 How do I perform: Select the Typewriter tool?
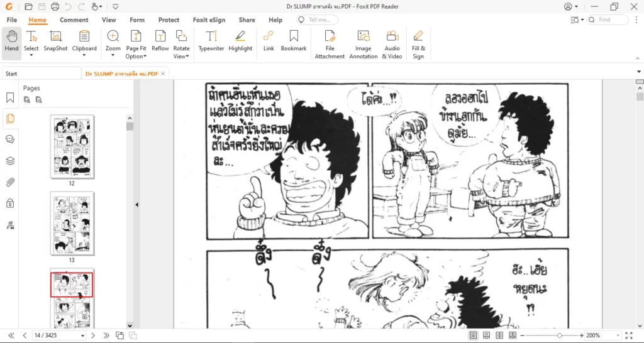pos(211,41)
